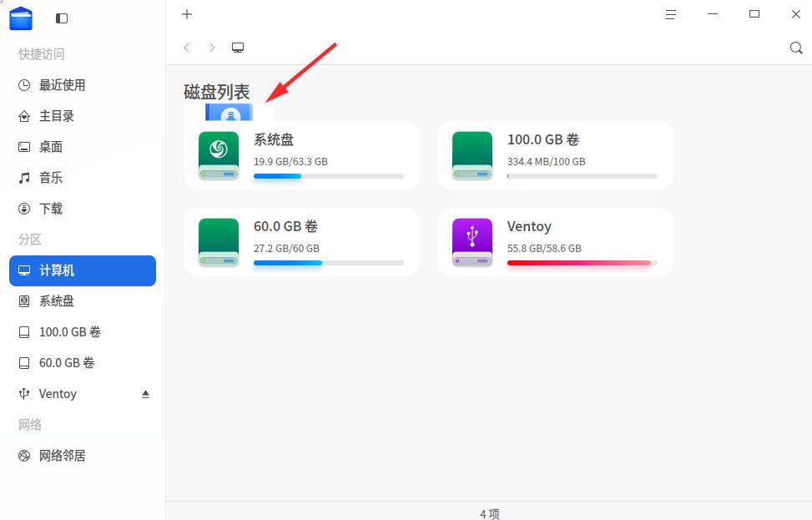This screenshot has width=812, height=520.
Task: Go forward with the right arrow
Action: pyautogui.click(x=212, y=48)
